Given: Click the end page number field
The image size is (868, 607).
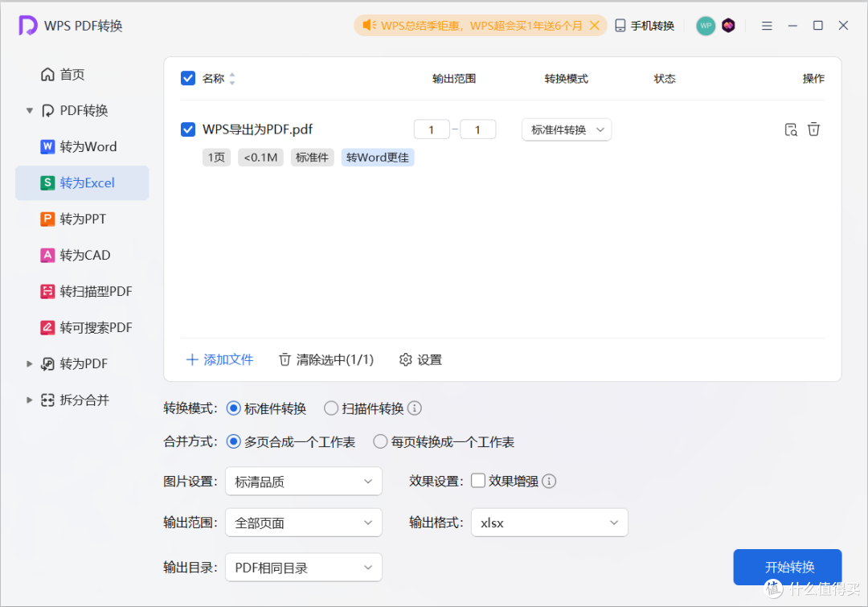Looking at the screenshot, I should 477,129.
